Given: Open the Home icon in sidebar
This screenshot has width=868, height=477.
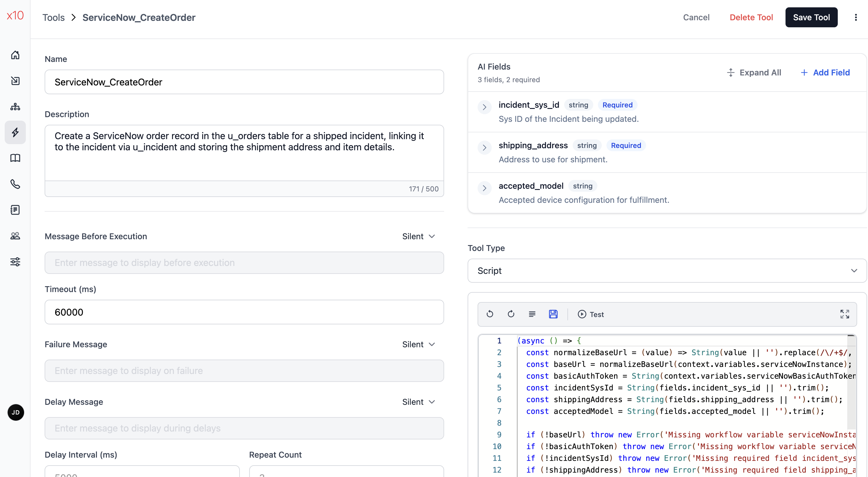Looking at the screenshot, I should click(15, 55).
